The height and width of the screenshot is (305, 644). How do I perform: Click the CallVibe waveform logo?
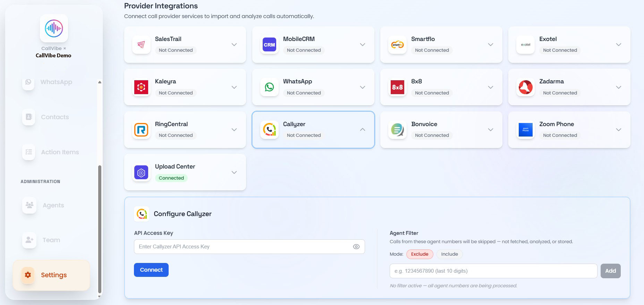pyautogui.click(x=54, y=28)
